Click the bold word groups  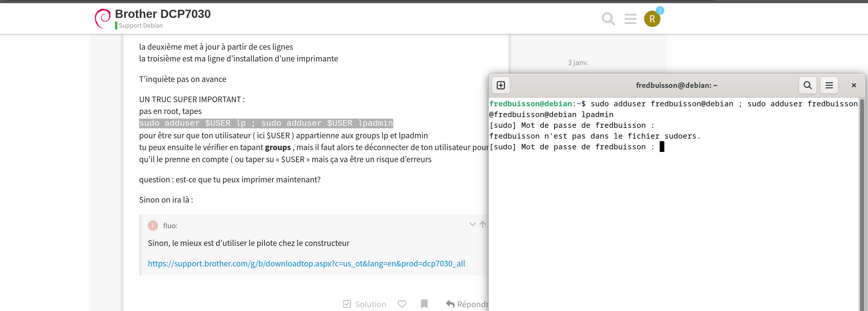tap(278, 148)
